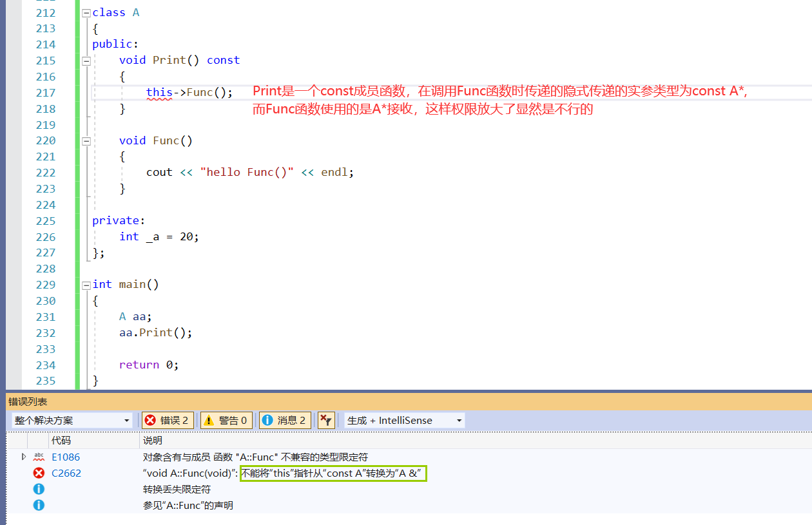
Task: Click line number 222 in the gutter
Action: [x=46, y=172]
